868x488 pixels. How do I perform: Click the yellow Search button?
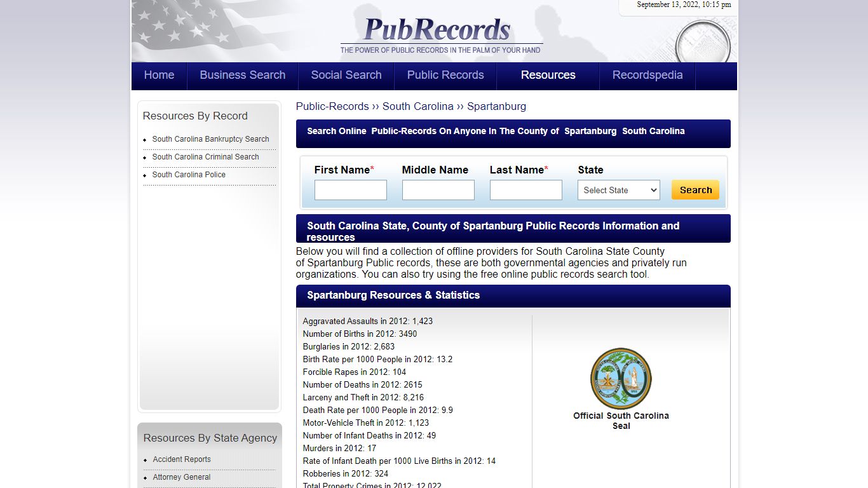[x=695, y=189]
